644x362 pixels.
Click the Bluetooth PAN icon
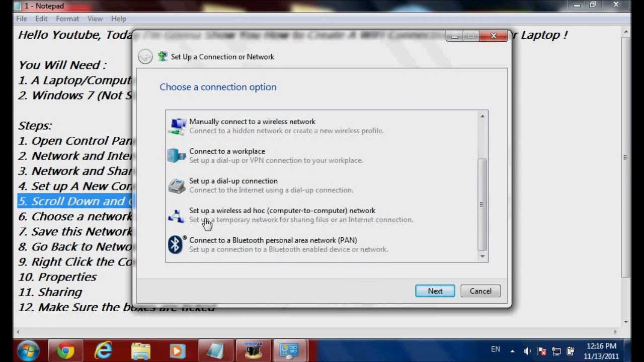coord(176,245)
